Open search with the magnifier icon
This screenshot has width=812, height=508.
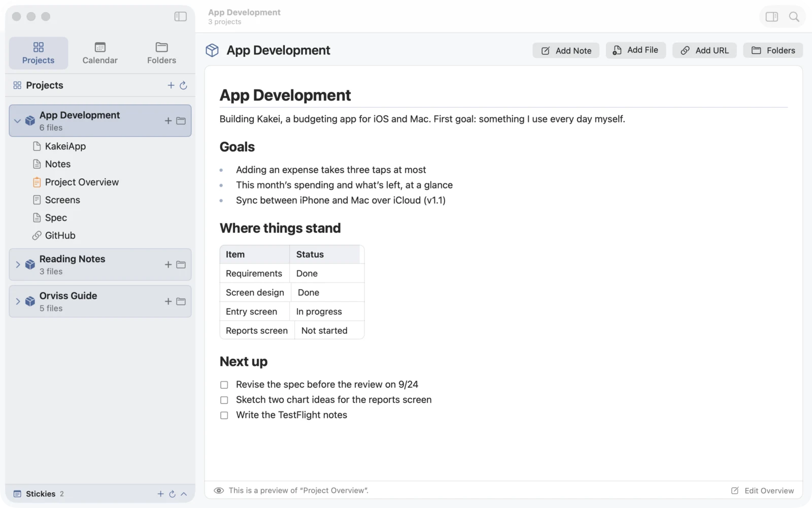(x=794, y=17)
